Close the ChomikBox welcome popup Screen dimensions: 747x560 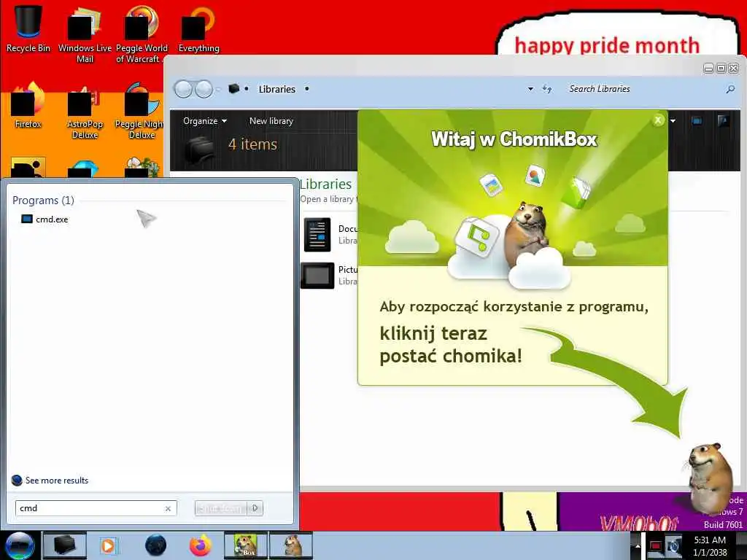tap(658, 120)
